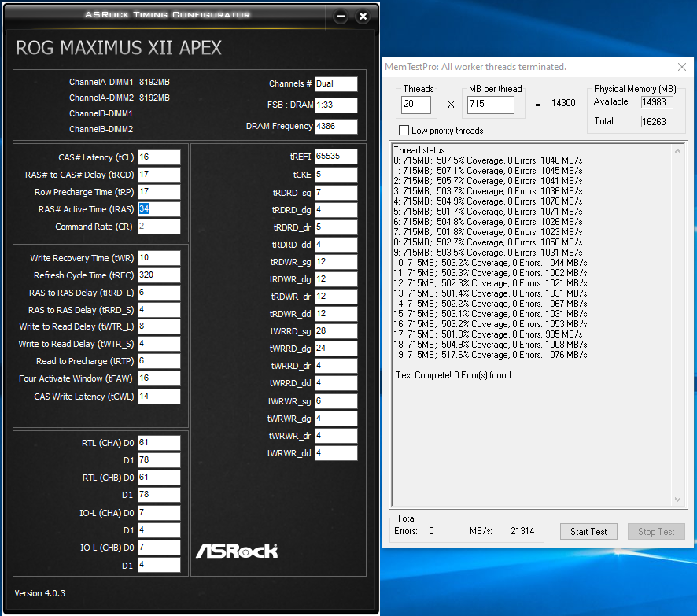The height and width of the screenshot is (616, 697).
Task: Click the tWRWR_dr value field
Action: tap(336, 436)
